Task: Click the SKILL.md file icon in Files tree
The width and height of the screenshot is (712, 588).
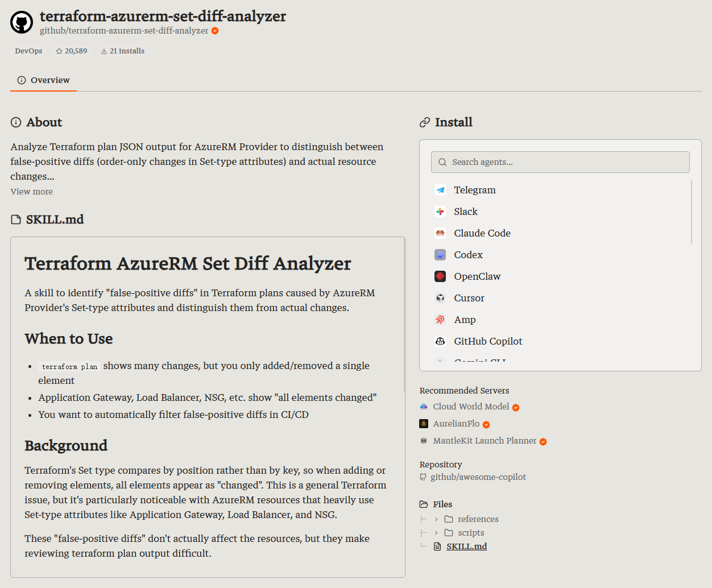Action: pos(437,546)
